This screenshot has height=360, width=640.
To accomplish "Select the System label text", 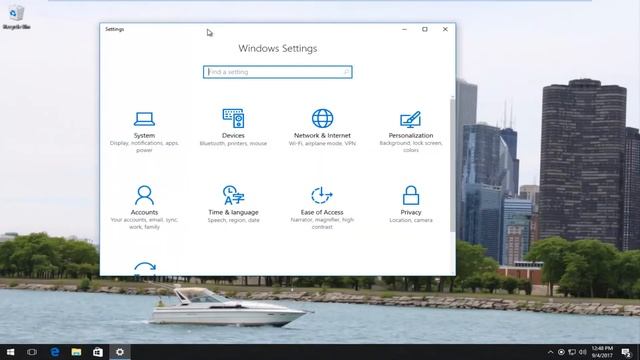I will (x=144, y=136).
